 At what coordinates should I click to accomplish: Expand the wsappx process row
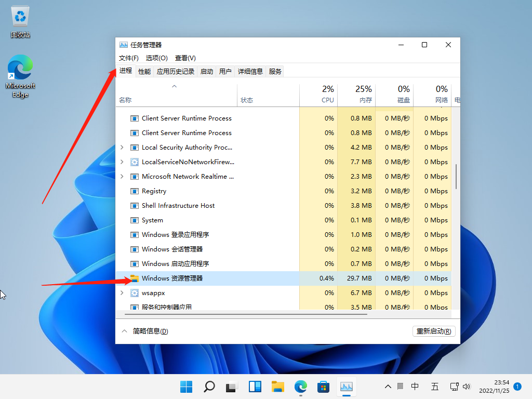click(122, 293)
